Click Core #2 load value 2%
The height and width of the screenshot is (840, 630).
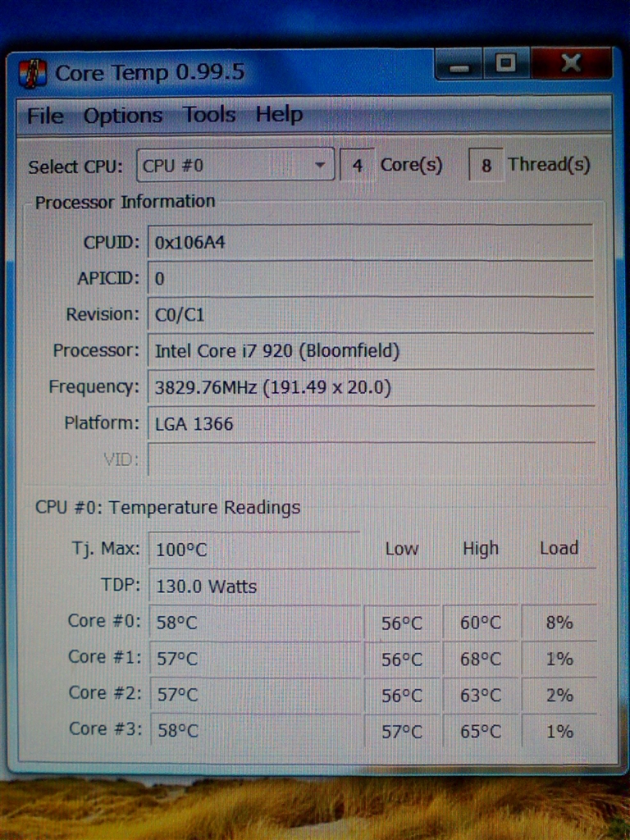559,696
